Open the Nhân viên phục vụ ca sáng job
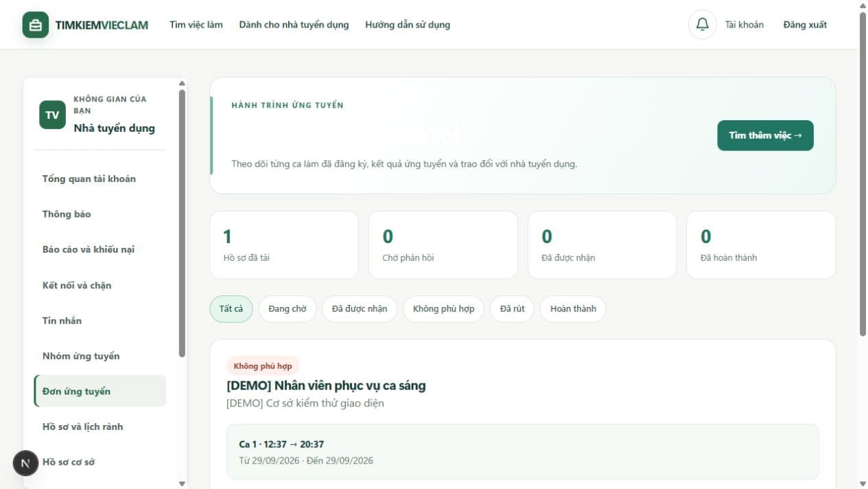 (326, 385)
